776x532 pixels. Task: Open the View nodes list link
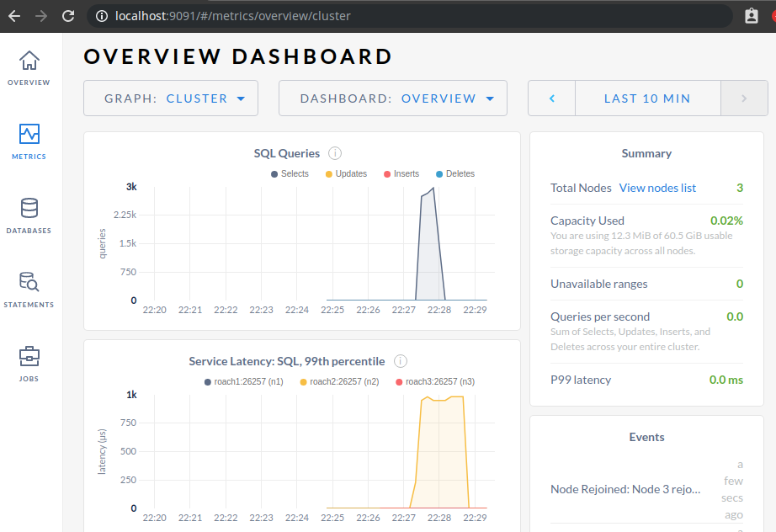pyautogui.click(x=657, y=188)
